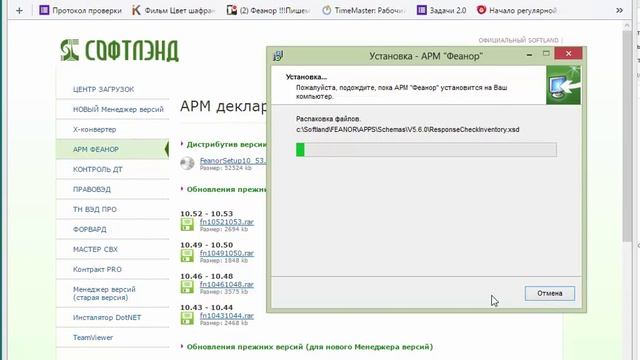
Task: Select КОНТРОЛЬ ДТ in sidebar
Action: pos(98,169)
